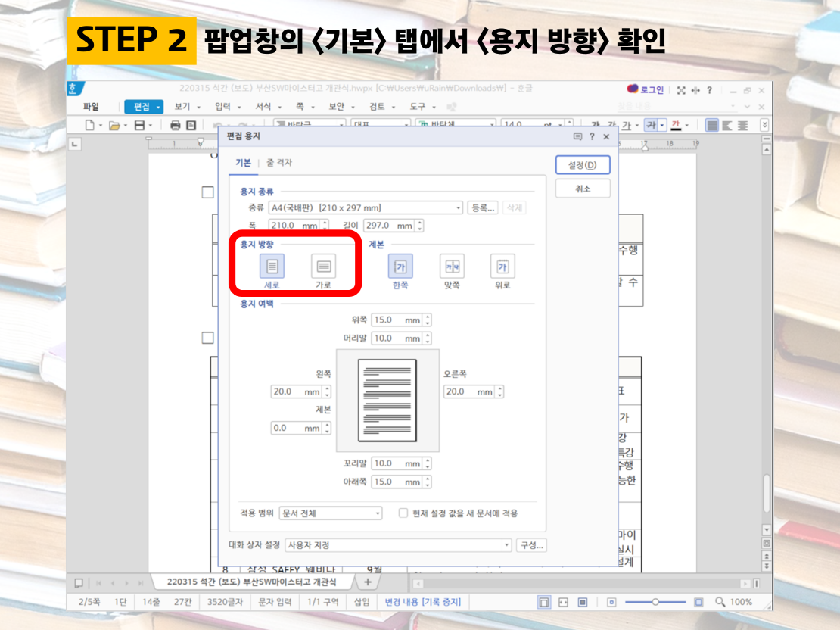Click the underline 가 icon in toolbar
Image resolution: width=840 pixels, height=630 pixels.
(x=627, y=125)
